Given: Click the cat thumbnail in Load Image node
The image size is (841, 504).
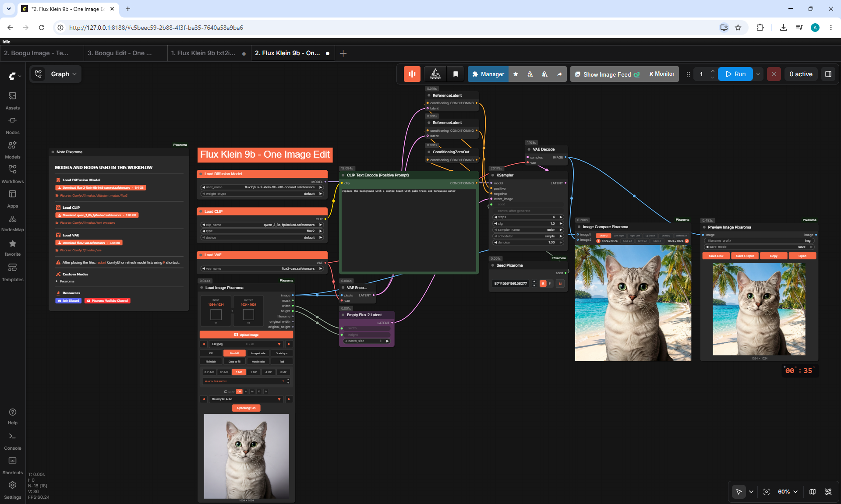Looking at the screenshot, I should pyautogui.click(x=246, y=456).
